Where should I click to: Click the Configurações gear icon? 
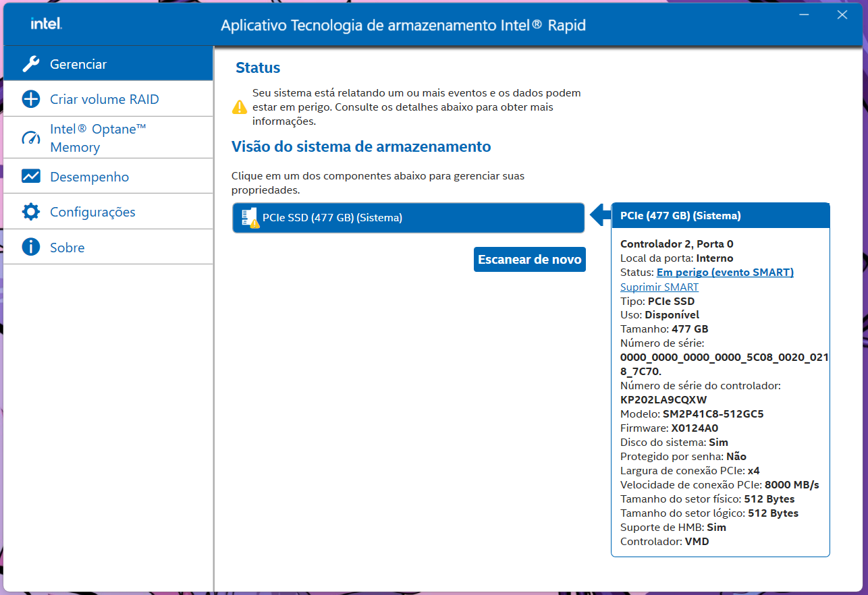(31, 212)
